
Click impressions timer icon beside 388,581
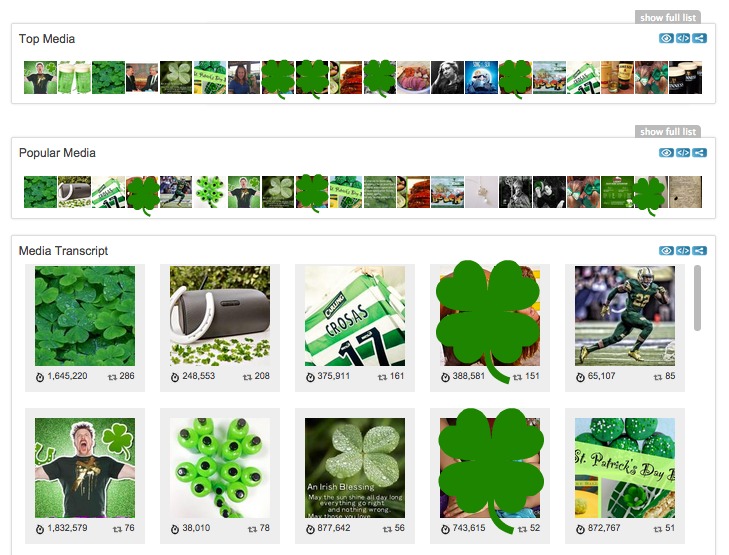[445, 377]
